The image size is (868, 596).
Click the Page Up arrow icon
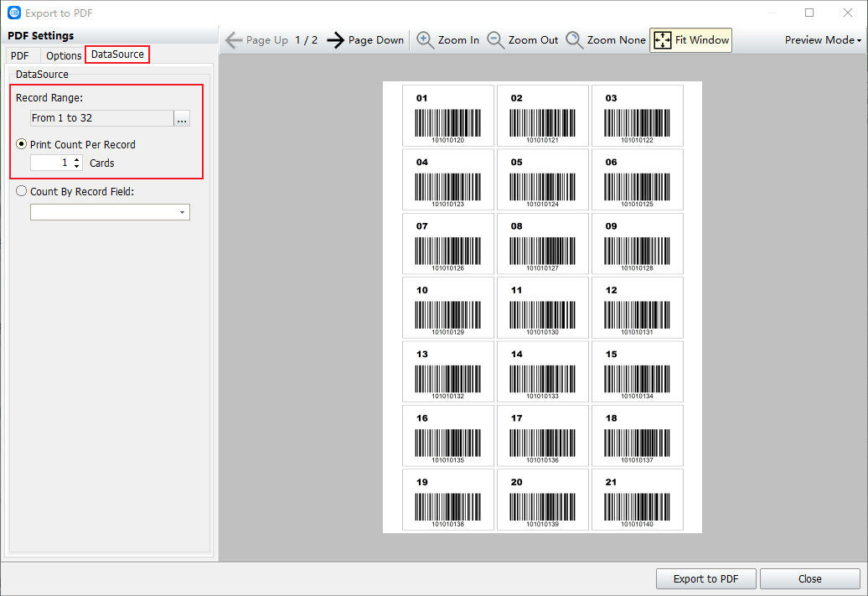[x=234, y=40]
